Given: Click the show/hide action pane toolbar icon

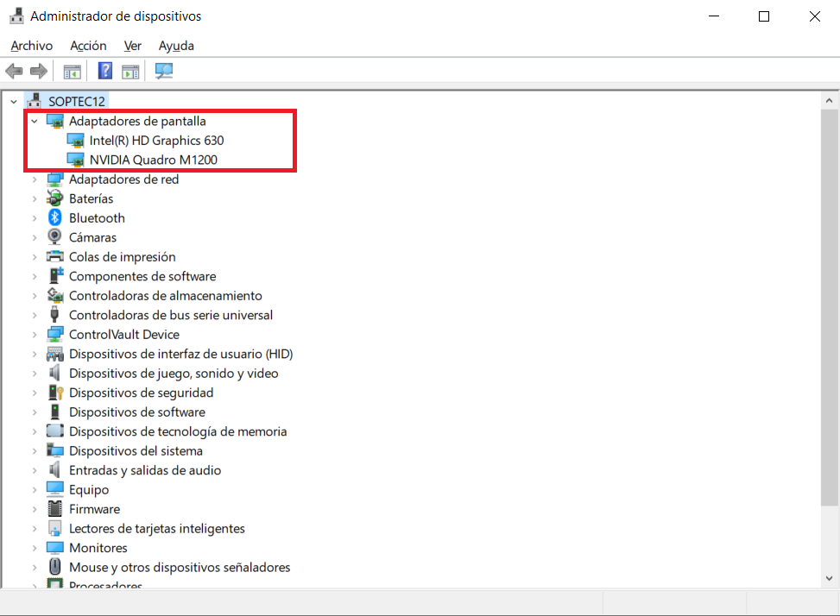Looking at the screenshot, I should pyautogui.click(x=130, y=72).
